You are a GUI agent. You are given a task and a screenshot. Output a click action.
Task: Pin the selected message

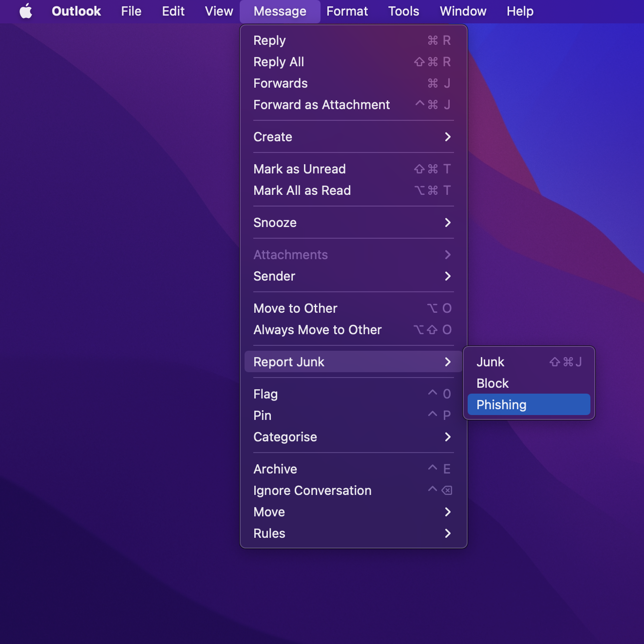pyautogui.click(x=354, y=416)
